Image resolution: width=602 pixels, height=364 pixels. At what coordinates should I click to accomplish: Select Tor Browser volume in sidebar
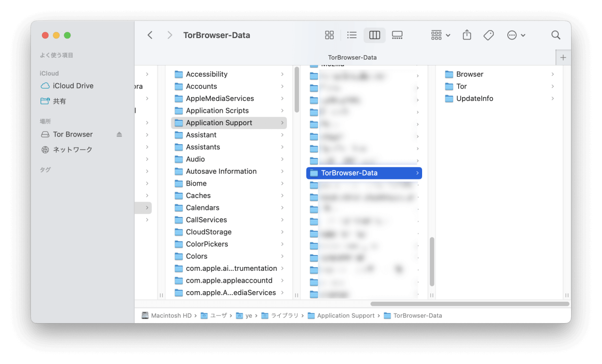coord(67,134)
